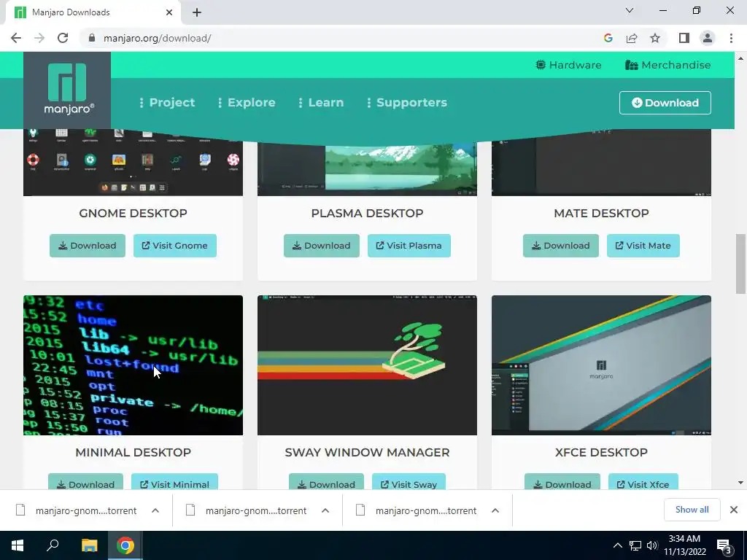
Task: Open the notification center icon
Action: click(724, 545)
